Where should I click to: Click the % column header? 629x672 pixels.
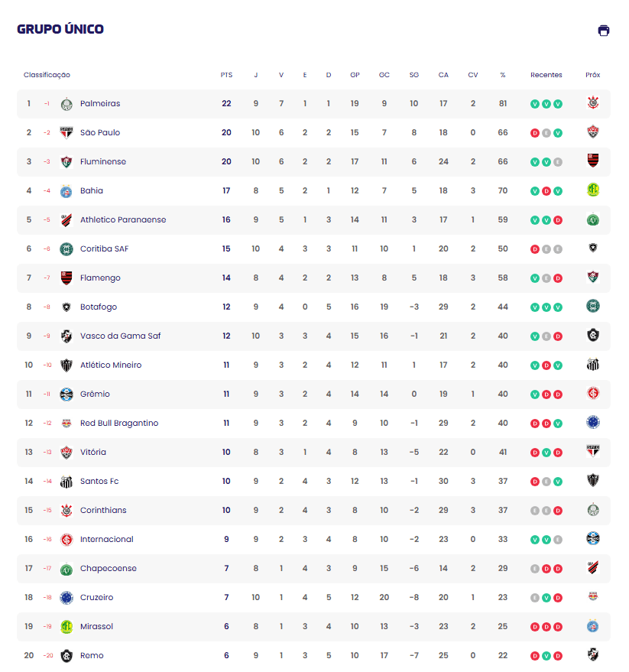[x=502, y=75]
